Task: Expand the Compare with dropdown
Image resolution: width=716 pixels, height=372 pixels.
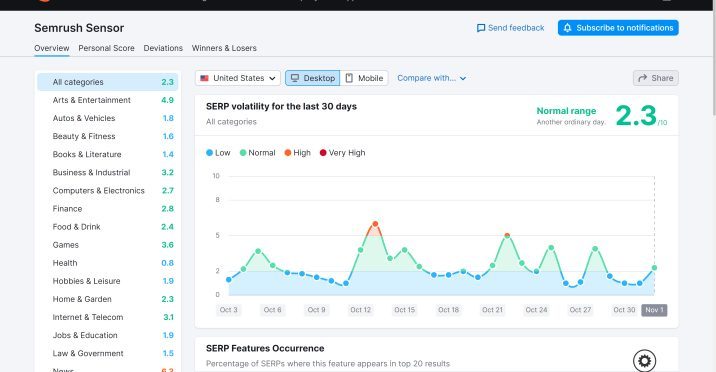Action: (x=432, y=78)
